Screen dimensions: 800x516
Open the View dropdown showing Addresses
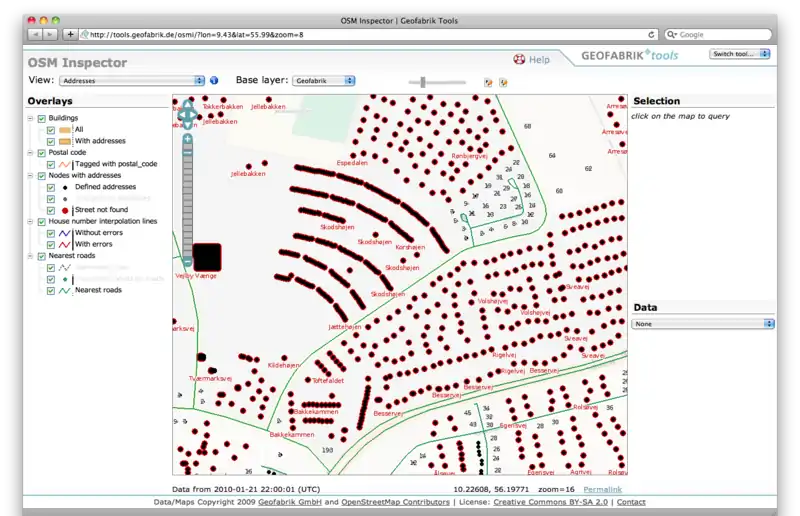pos(131,80)
